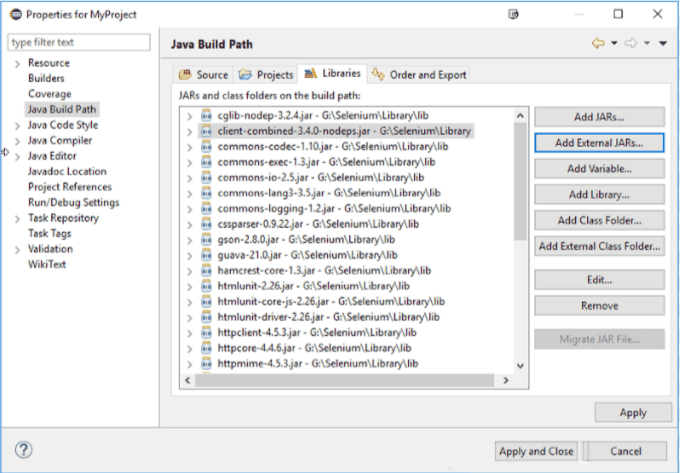Image resolution: width=680 pixels, height=473 pixels.
Task: Expand the Java Compiler tree node
Action: (x=17, y=141)
